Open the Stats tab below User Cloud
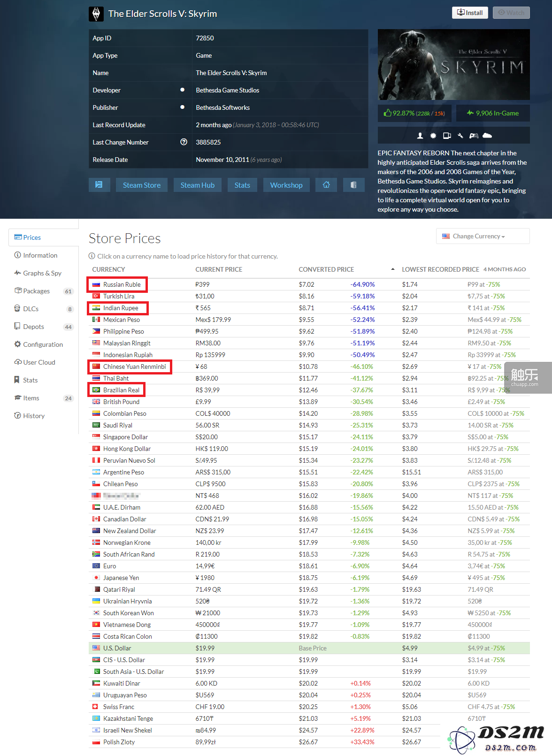 [43, 380]
